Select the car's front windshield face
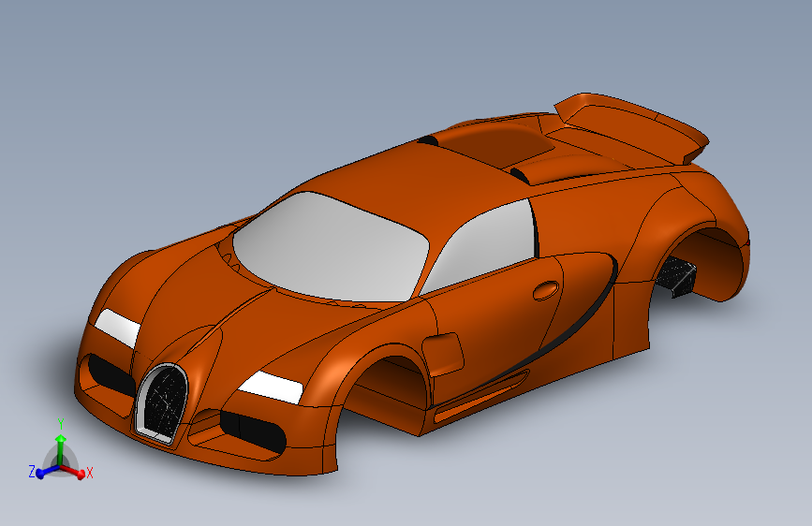Screen dimensions: 812x526 pos(332,246)
